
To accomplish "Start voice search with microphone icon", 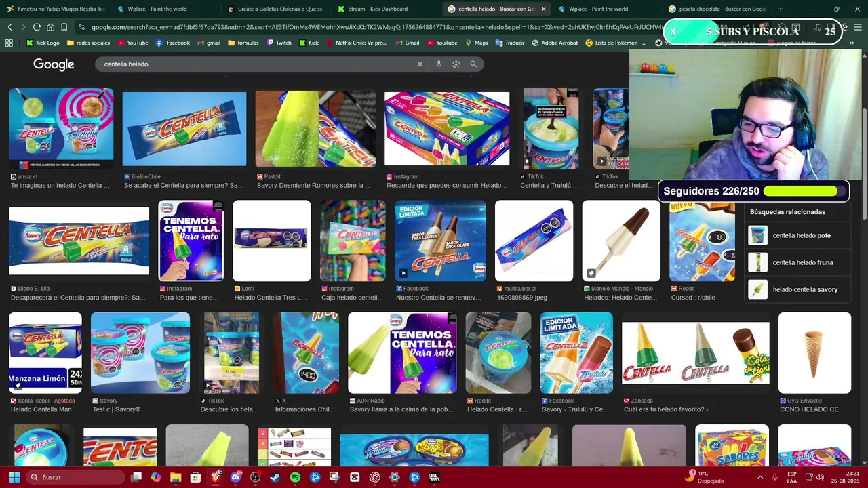I will click(x=439, y=64).
